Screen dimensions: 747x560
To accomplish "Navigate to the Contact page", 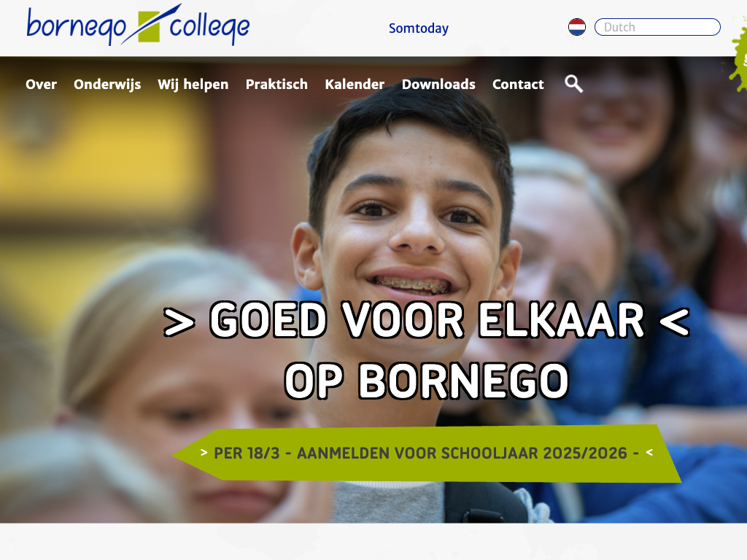I will tap(518, 85).
